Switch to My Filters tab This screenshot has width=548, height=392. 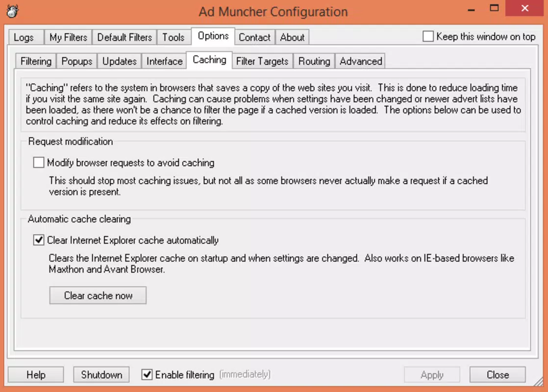click(68, 37)
